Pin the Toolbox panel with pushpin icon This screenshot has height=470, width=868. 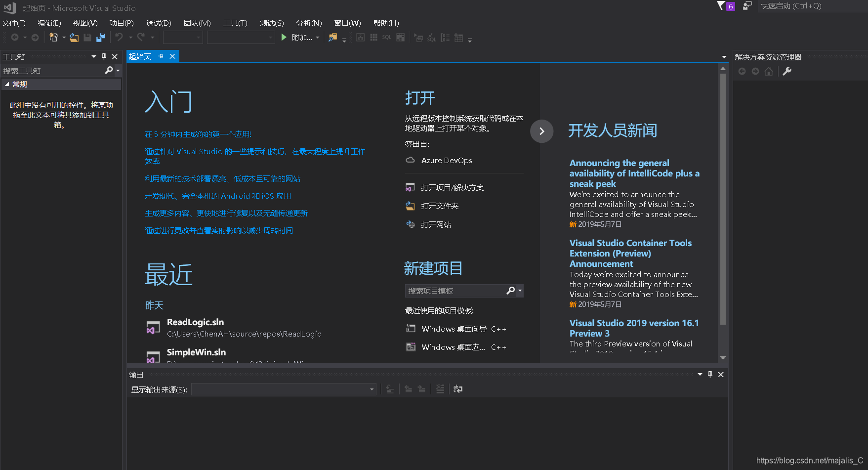click(x=104, y=57)
